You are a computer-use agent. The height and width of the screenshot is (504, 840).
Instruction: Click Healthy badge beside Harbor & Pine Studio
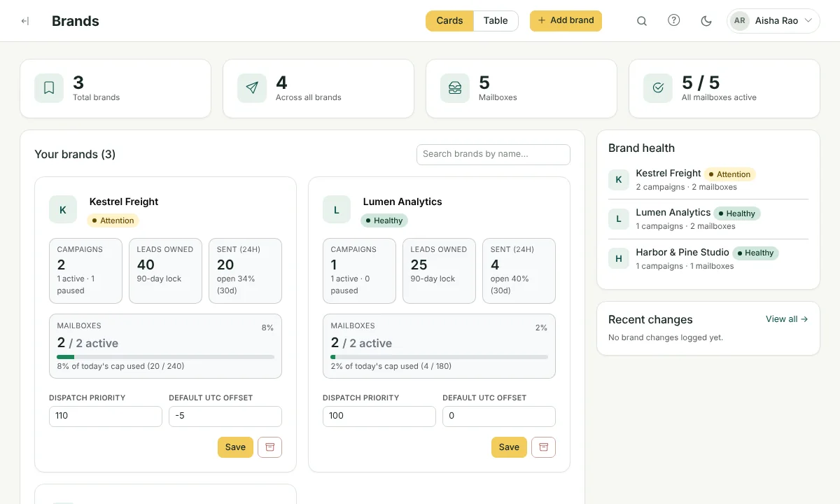coord(755,253)
